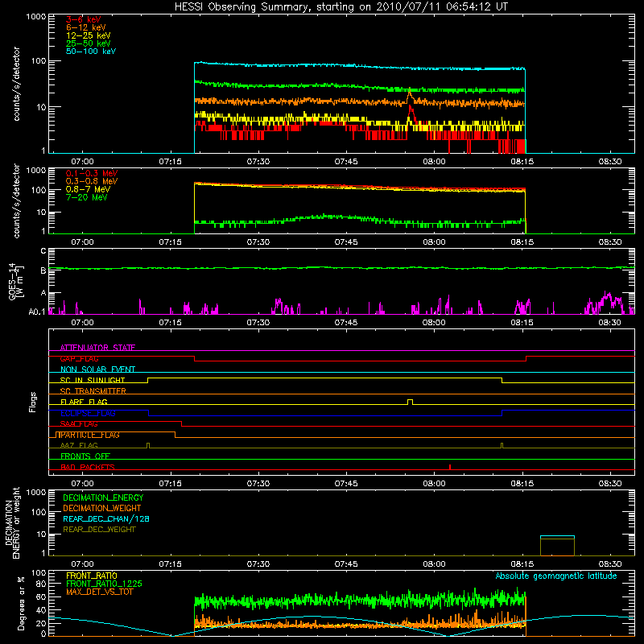The image size is (644, 644).
Task: Click the NON_SOLAR_EVENT flag label
Action: tap(97, 369)
